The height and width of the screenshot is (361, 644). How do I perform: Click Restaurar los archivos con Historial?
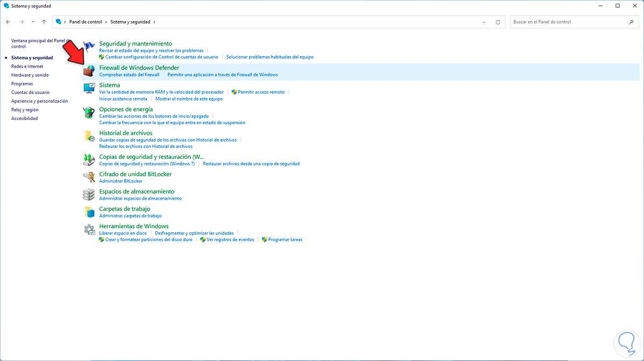click(146, 146)
